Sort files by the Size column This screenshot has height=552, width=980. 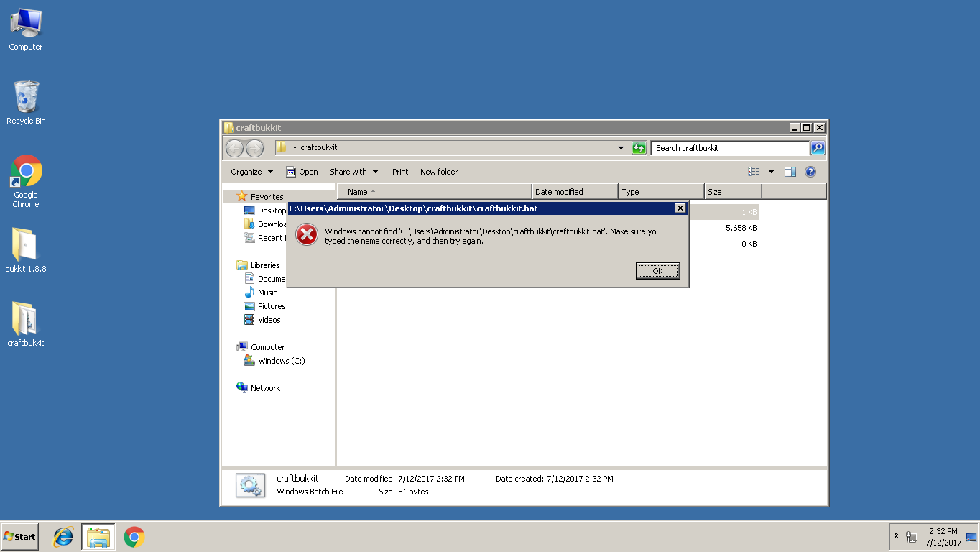pos(733,192)
